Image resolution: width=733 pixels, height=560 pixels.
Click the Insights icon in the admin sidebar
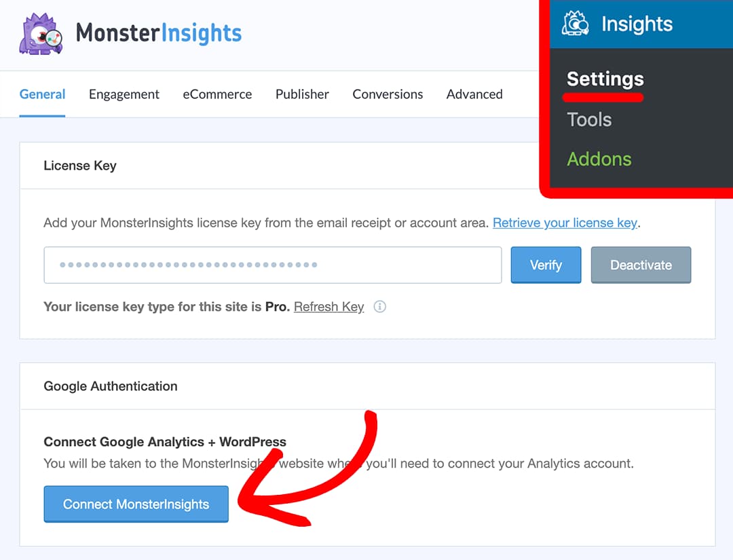pos(575,22)
